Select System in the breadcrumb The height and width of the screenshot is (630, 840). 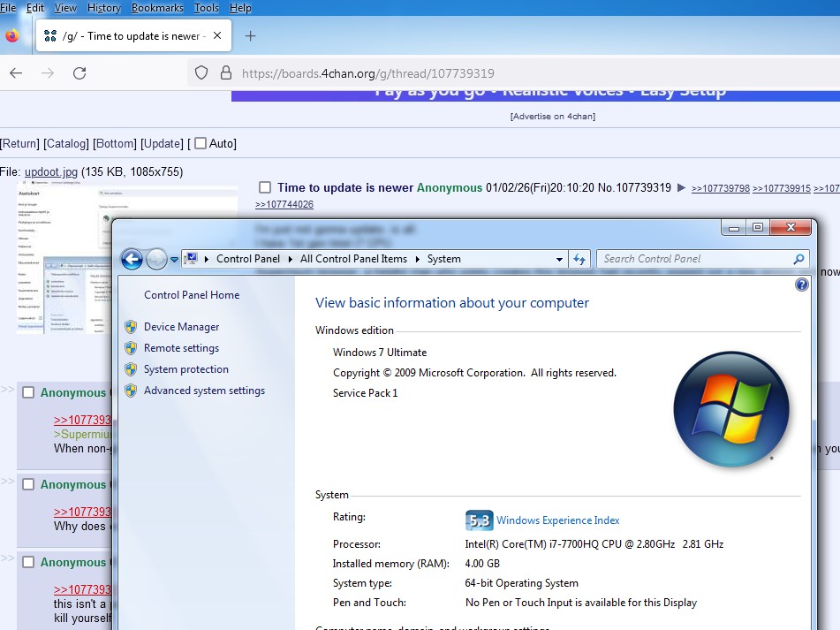tap(443, 259)
